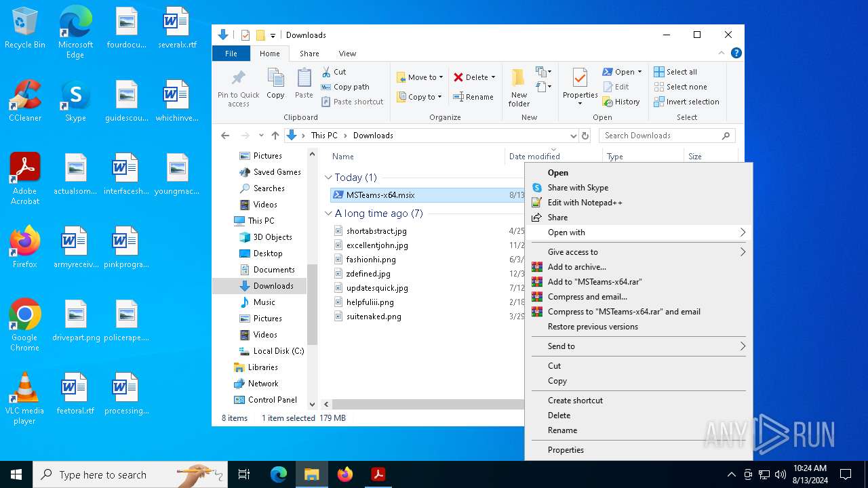The image size is (868, 488).
Task: Click Select all in ribbon
Action: 675,72
